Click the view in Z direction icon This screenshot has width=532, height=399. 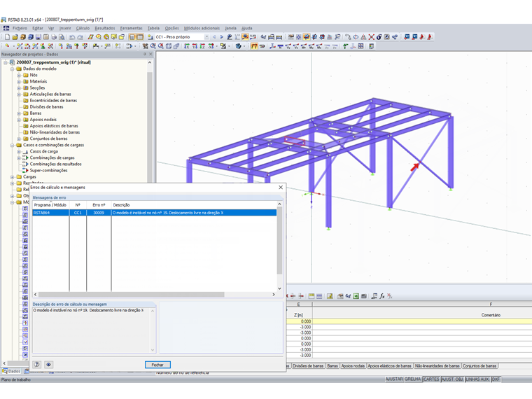click(202, 46)
